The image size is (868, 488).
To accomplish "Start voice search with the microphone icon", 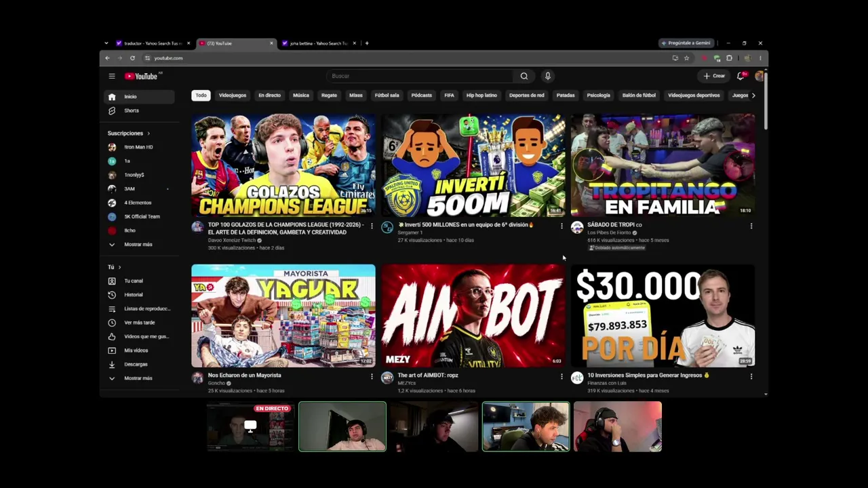I will [x=547, y=76].
